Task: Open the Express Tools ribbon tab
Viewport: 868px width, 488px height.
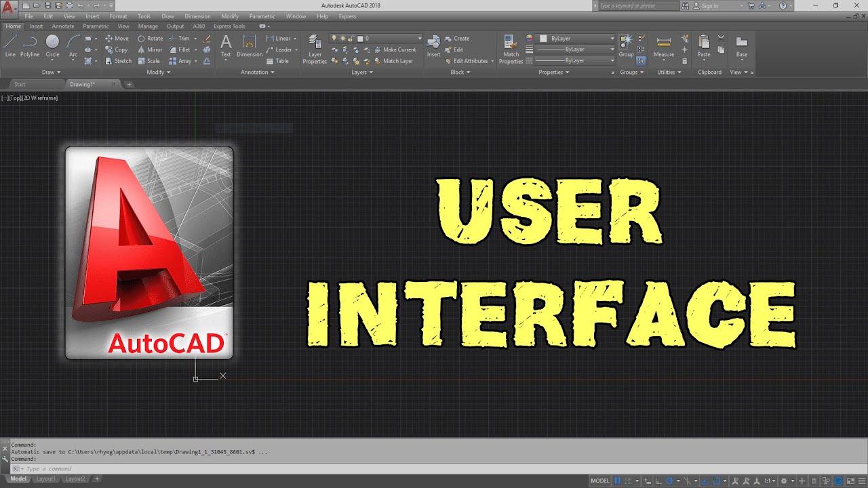Action: [x=229, y=26]
